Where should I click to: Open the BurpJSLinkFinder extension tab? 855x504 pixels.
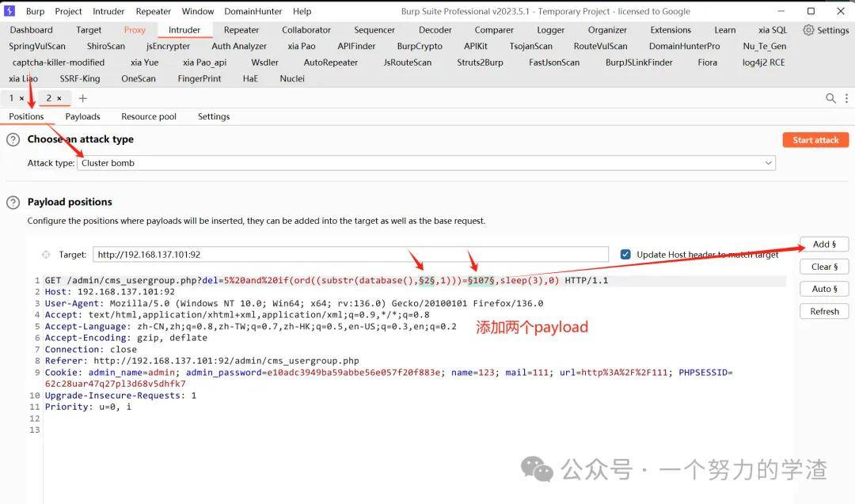click(x=639, y=63)
